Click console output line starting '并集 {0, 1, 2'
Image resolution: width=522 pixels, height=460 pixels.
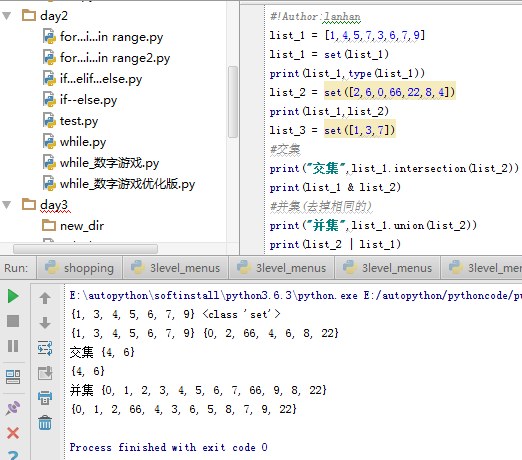pos(198,390)
